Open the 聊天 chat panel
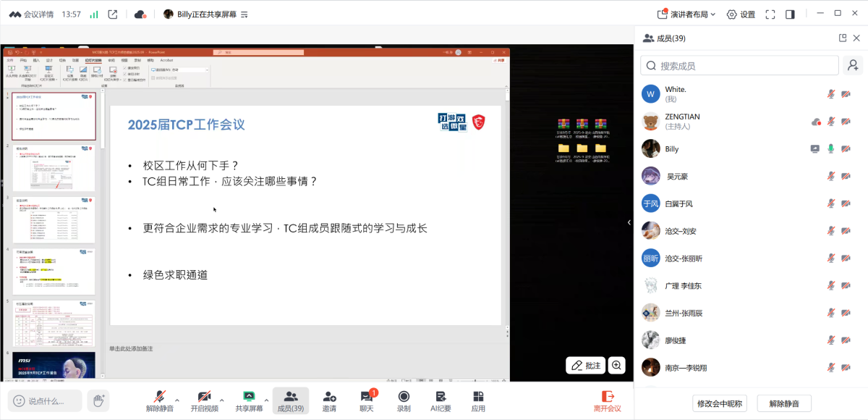The height and width of the screenshot is (420, 868). coord(367,400)
